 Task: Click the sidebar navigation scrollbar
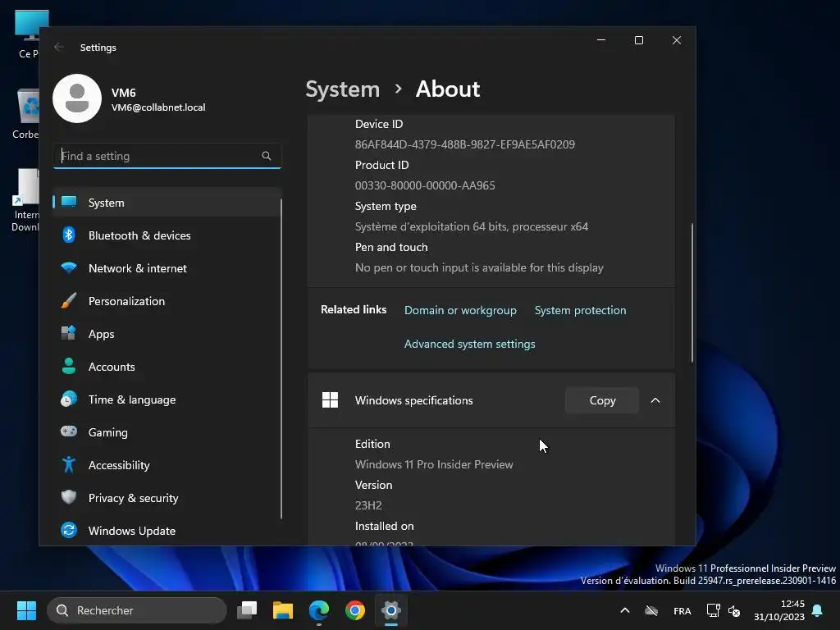[x=281, y=358]
